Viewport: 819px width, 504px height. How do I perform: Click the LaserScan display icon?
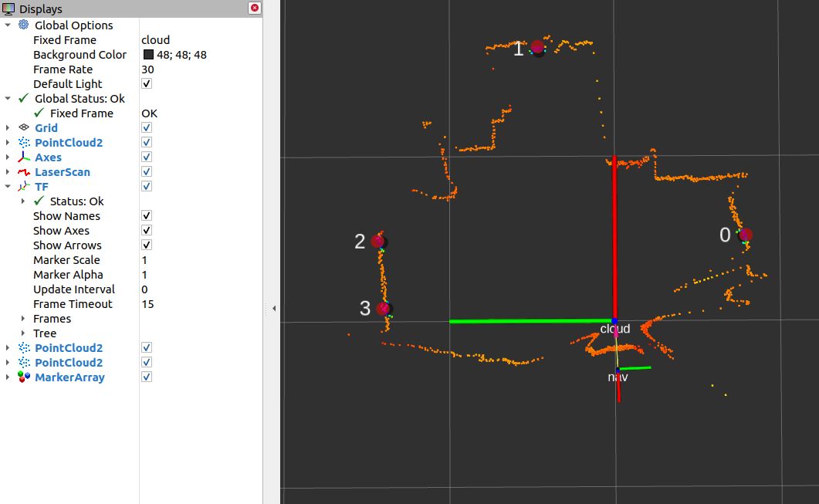23,171
